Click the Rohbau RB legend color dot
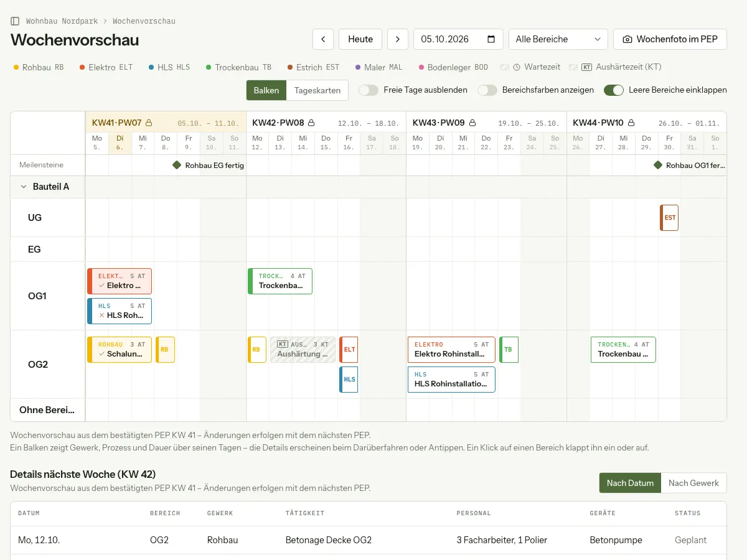The image size is (747, 560). point(16,67)
